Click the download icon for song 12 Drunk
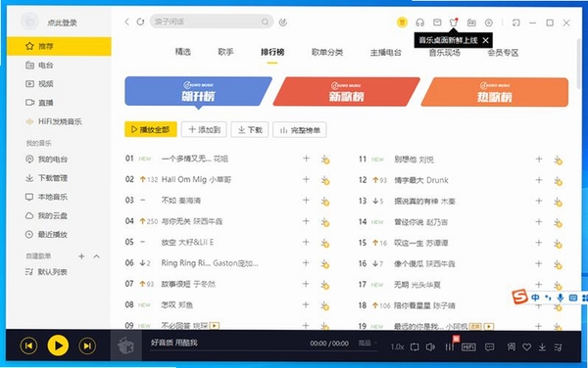The width and height of the screenshot is (588, 368). 558,181
